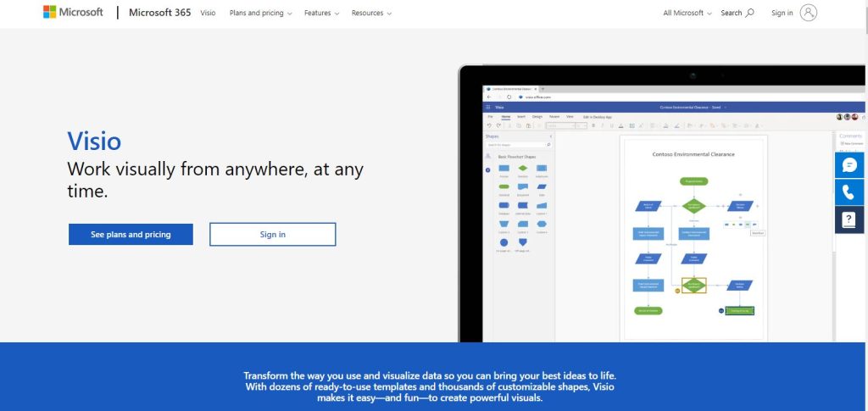Click See plans and pricing button
Viewport: 868px width, 411px height.
click(x=131, y=235)
